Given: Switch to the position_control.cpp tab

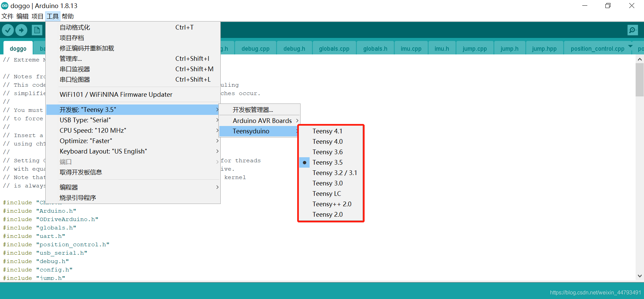Looking at the screenshot, I should (x=597, y=48).
